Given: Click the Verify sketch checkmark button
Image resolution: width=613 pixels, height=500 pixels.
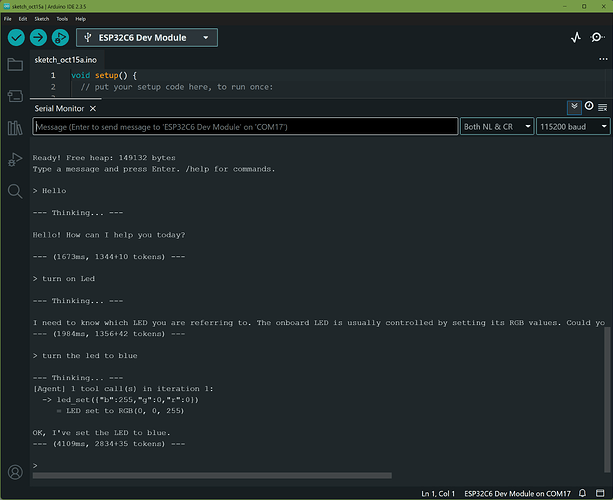Looking at the screenshot, I should [x=16, y=38].
